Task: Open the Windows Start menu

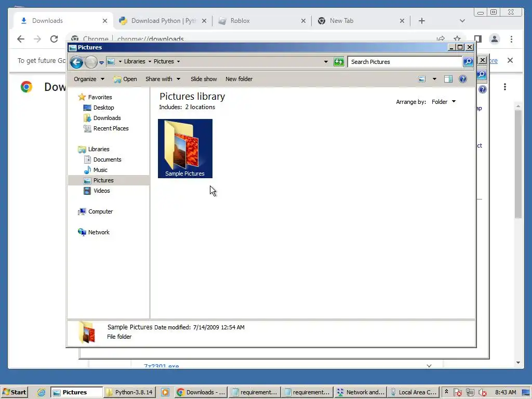Action: coord(14,392)
